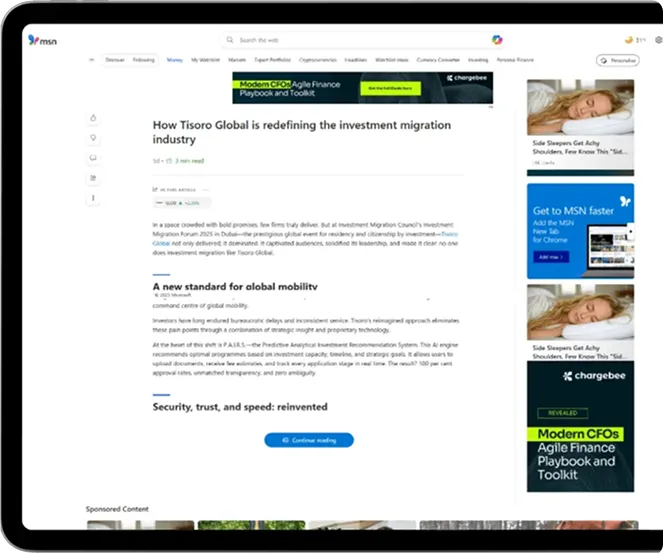Click the dislike icon below the like icon

click(x=93, y=138)
